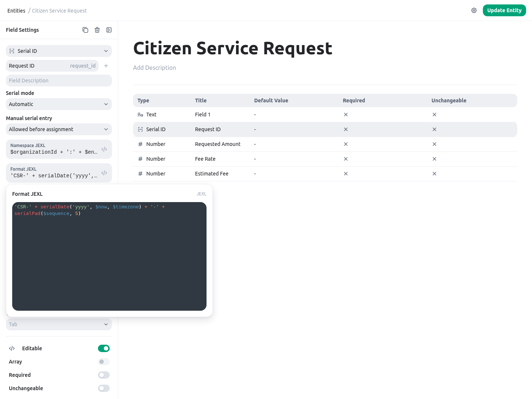
Task: Click Unchangeable X mark for Estimated Fee
Action: pos(434,174)
